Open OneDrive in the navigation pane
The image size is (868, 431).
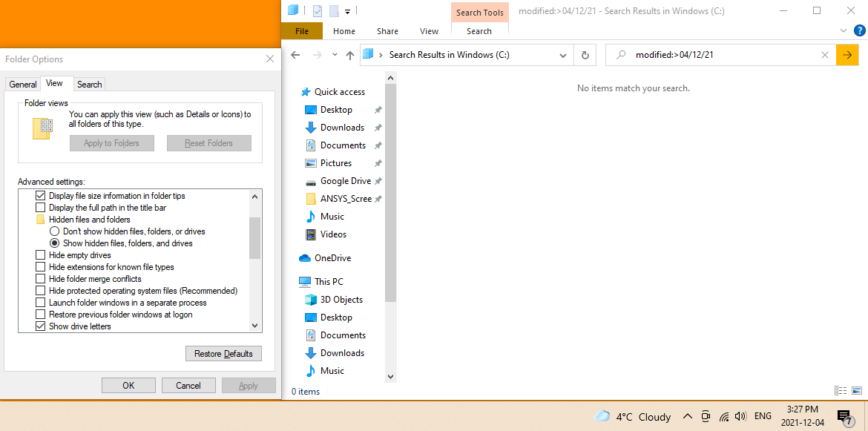click(x=332, y=258)
